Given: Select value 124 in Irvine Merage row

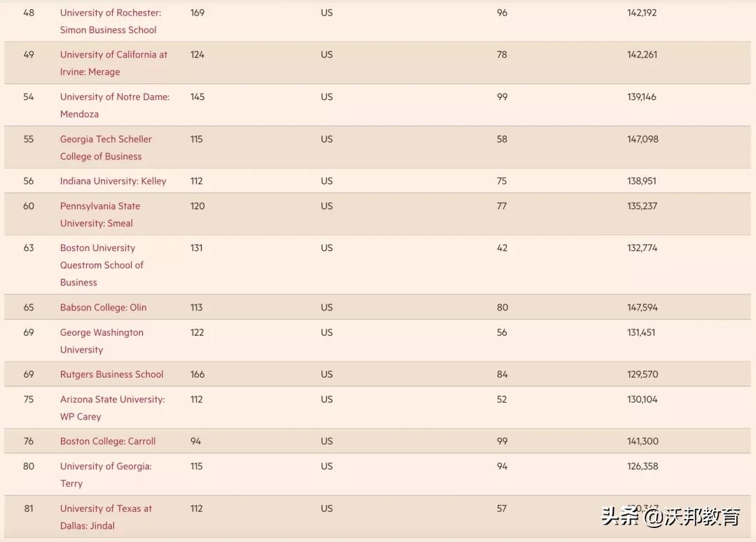Looking at the screenshot, I should [x=197, y=55].
